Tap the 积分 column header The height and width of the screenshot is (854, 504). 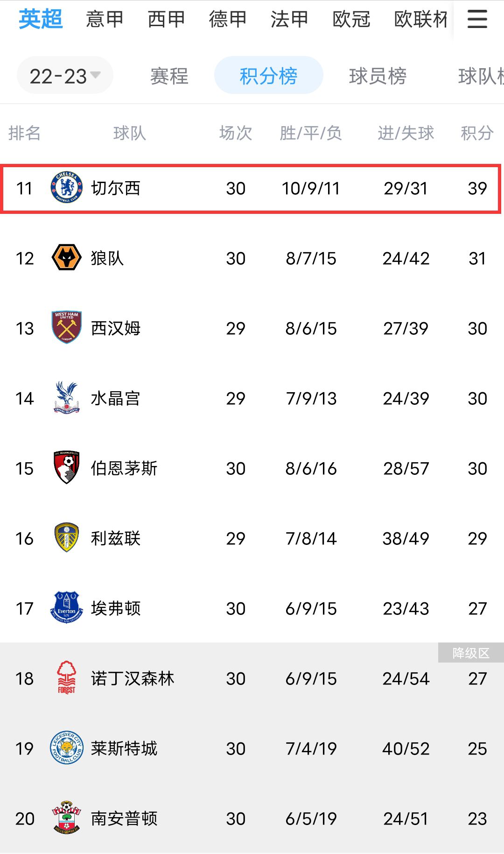tap(477, 134)
